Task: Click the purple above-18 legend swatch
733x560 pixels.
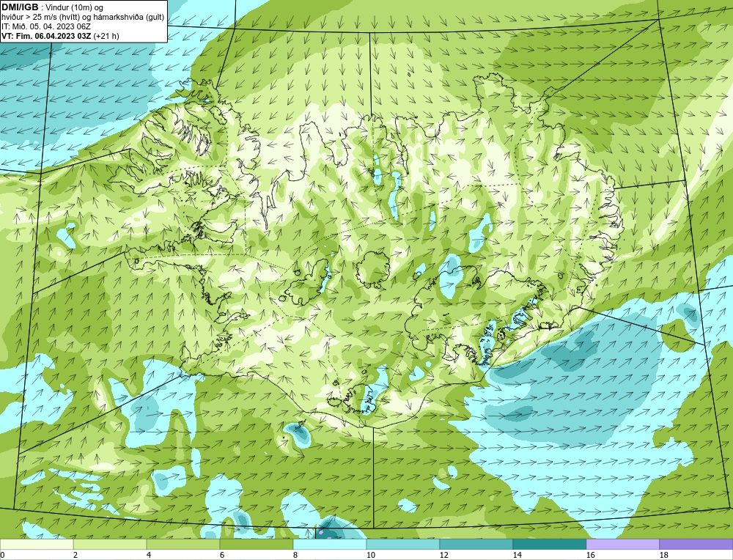Action: 696,544
